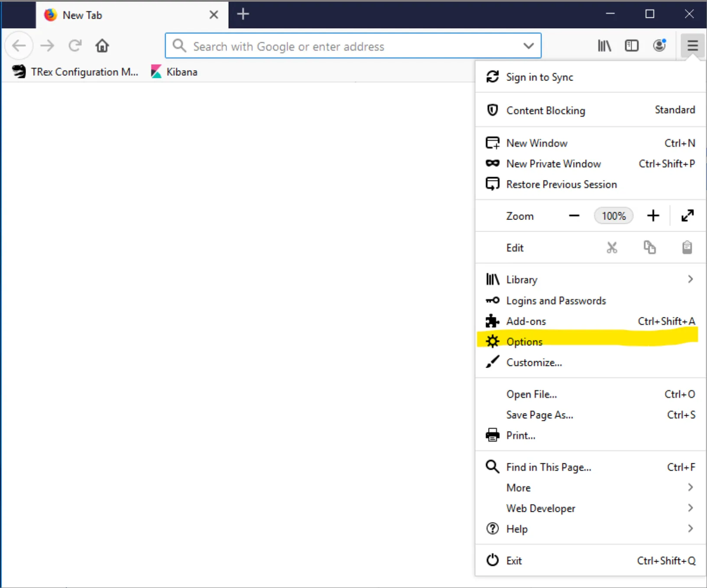The height and width of the screenshot is (588, 707).
Task: Expand the Help submenu
Action: [x=590, y=529]
